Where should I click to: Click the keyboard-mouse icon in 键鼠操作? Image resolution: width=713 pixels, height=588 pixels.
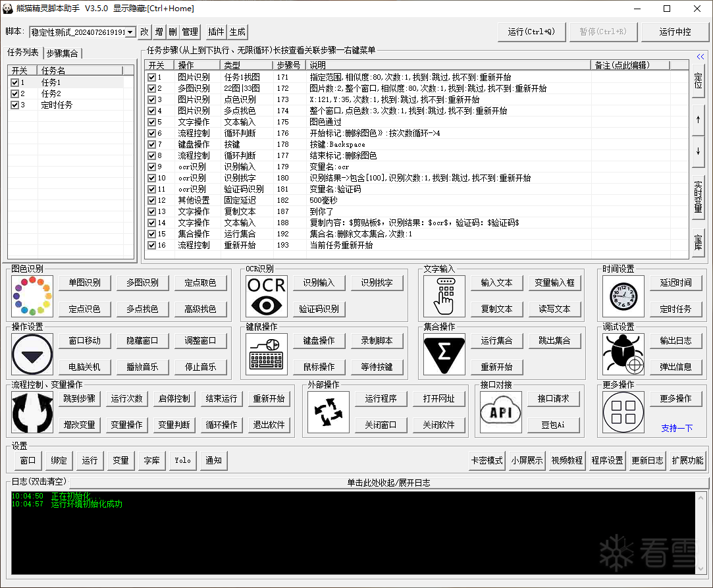267,354
